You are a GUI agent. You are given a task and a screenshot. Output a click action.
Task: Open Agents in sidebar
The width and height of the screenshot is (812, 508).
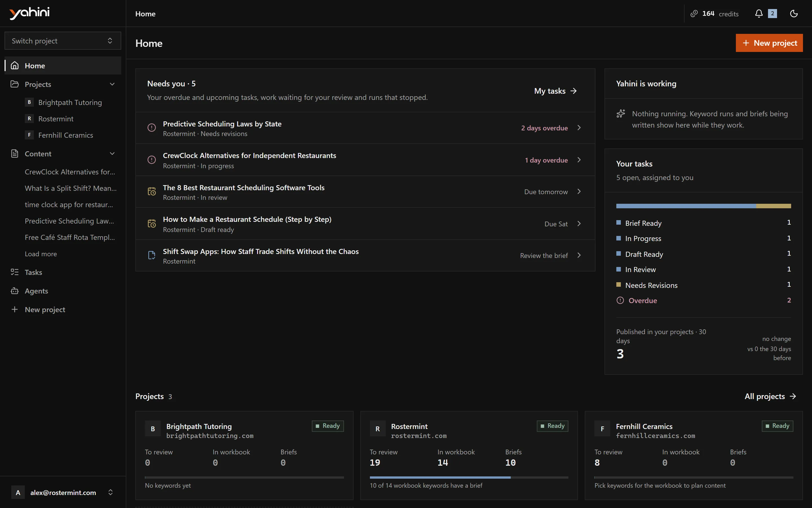point(63,291)
